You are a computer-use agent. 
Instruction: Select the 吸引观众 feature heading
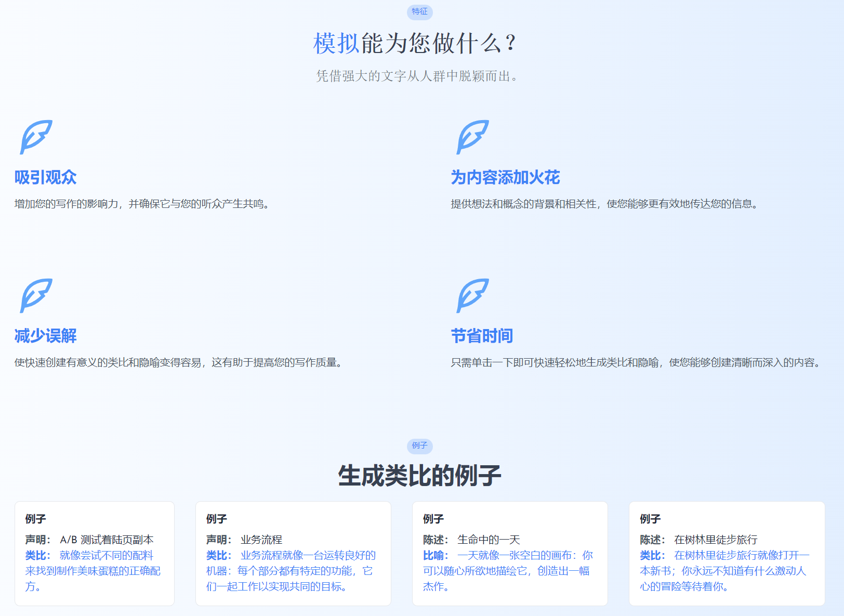(x=46, y=177)
